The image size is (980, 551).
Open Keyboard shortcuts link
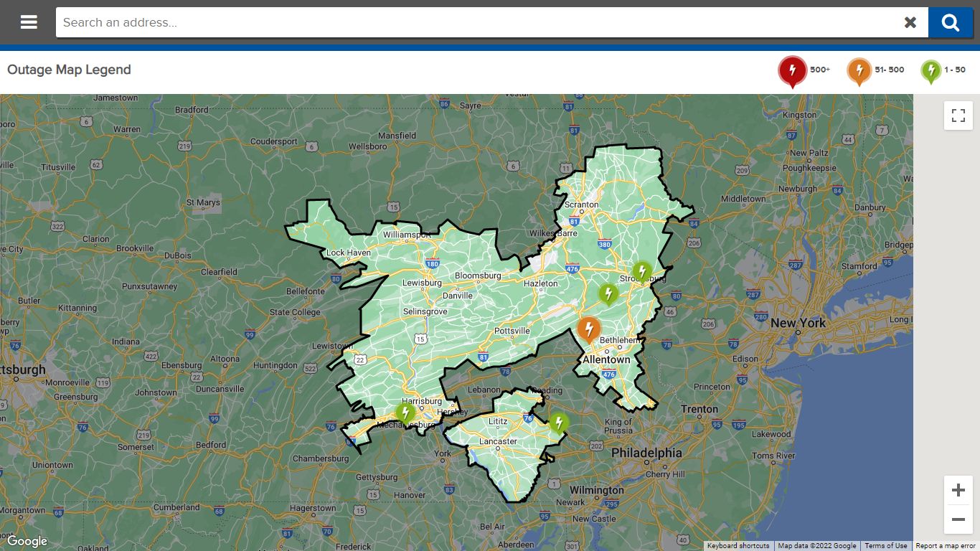coord(740,546)
